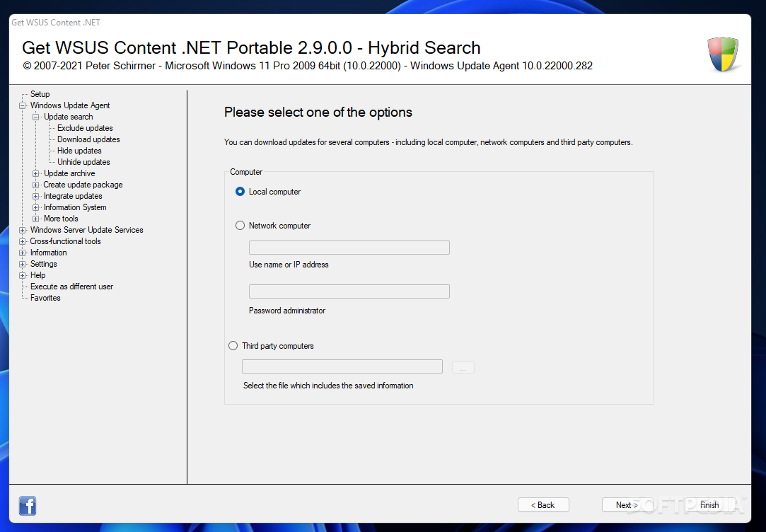Select Windows Update Agent tree label

click(x=70, y=105)
